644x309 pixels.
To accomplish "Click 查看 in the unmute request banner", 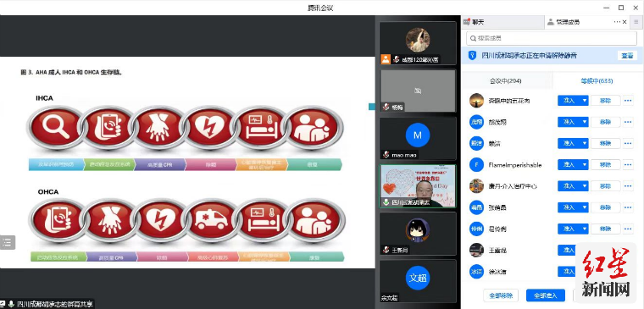I will (x=627, y=56).
